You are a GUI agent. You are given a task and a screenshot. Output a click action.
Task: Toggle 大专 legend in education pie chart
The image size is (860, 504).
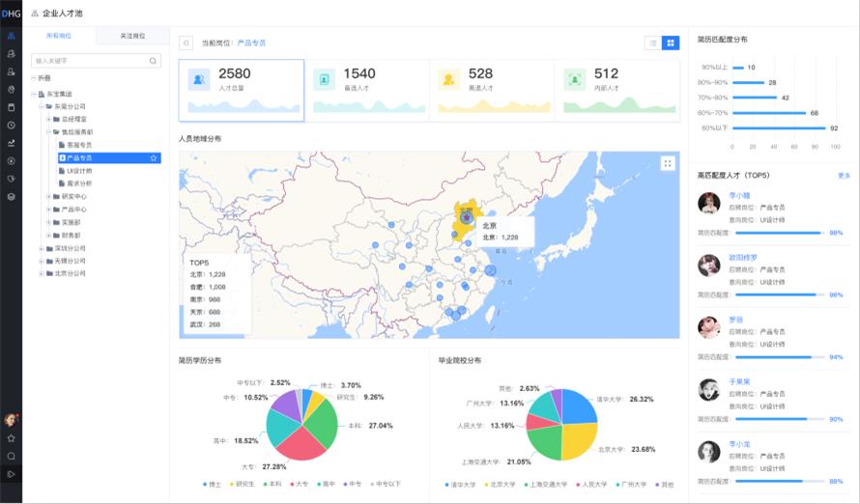[299, 485]
